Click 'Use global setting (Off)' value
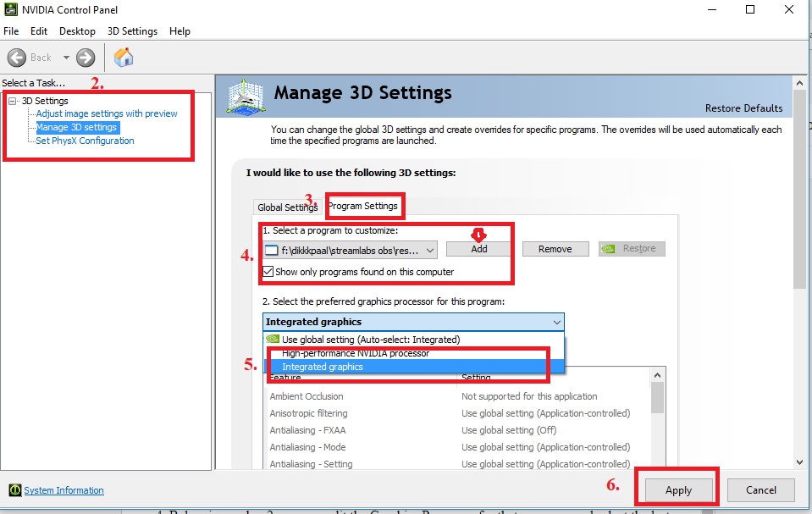The width and height of the screenshot is (812, 514). [509, 430]
